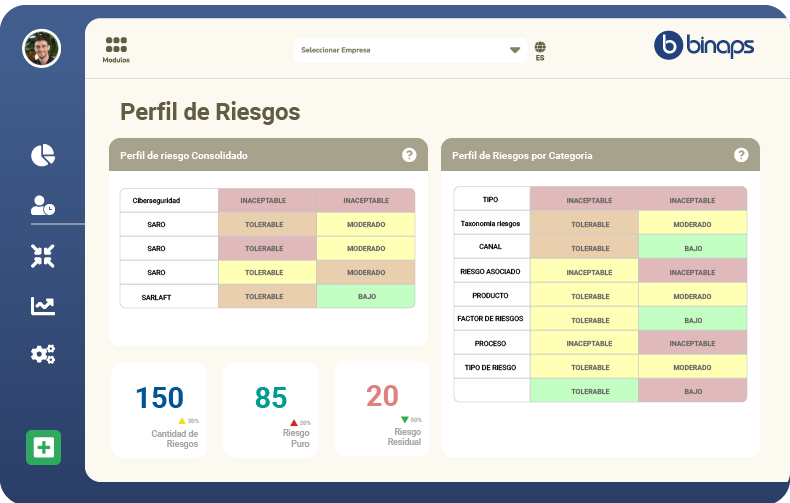Open help for Perfil de Riesgos por Categoria
Viewport: 790px width, 503px height.
(741, 155)
